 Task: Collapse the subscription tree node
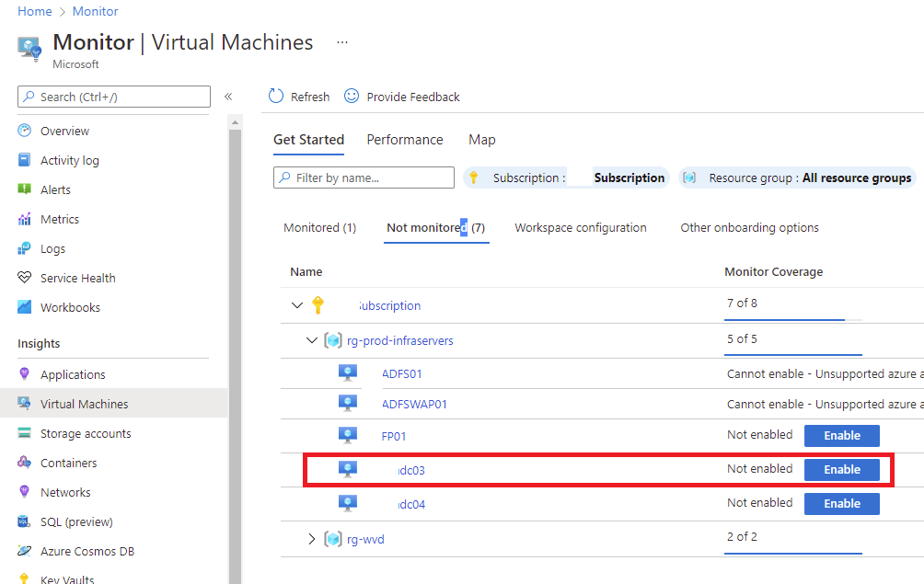point(297,305)
